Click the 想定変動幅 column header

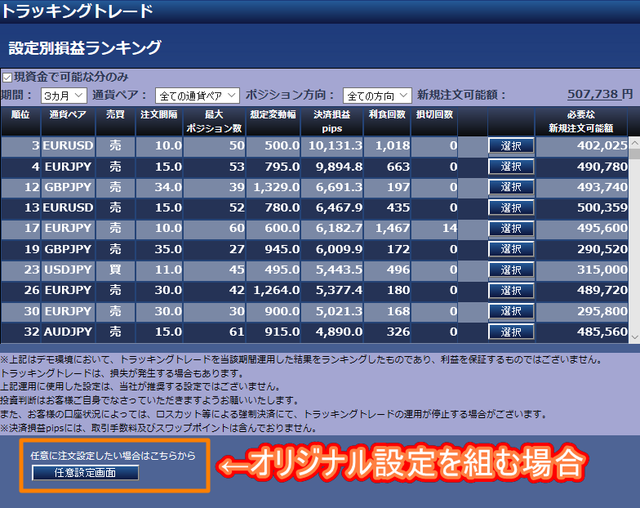(x=273, y=121)
